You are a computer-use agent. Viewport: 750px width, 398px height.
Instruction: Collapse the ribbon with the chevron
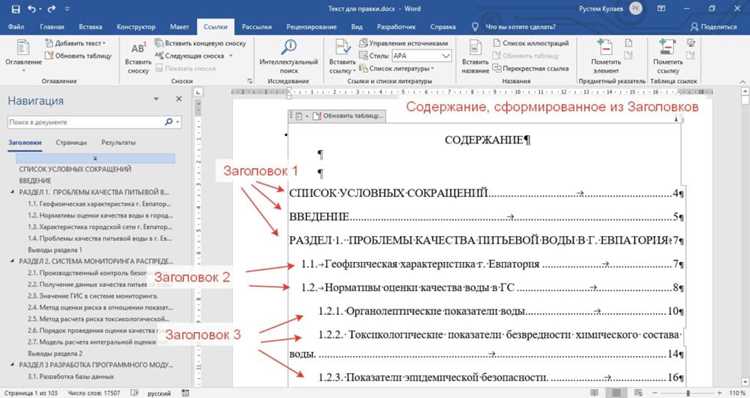pos(742,82)
